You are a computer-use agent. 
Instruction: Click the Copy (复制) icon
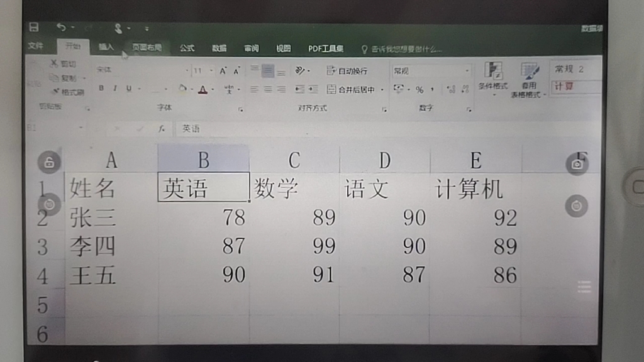(57, 77)
